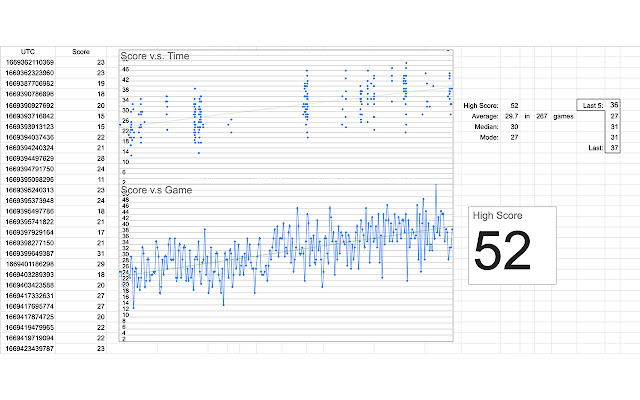Viewport: 640px width, 400px height.
Task: Select UTC cell 1669417332631
Action: (28, 296)
